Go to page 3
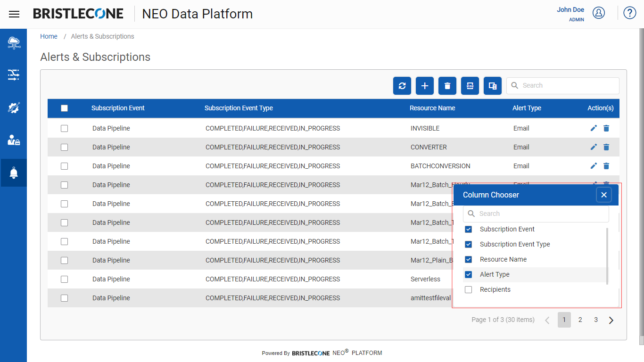 point(596,320)
